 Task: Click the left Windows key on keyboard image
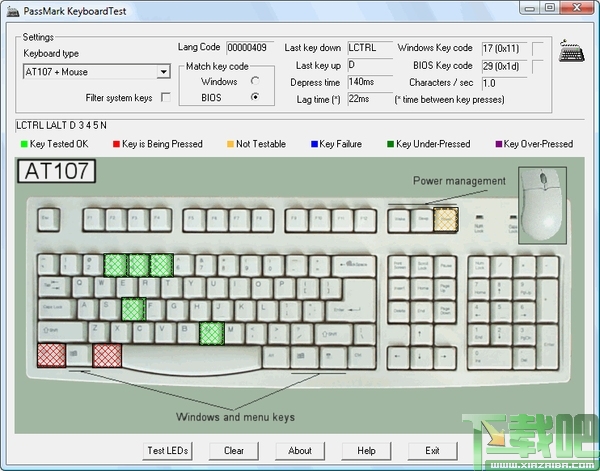[79, 355]
